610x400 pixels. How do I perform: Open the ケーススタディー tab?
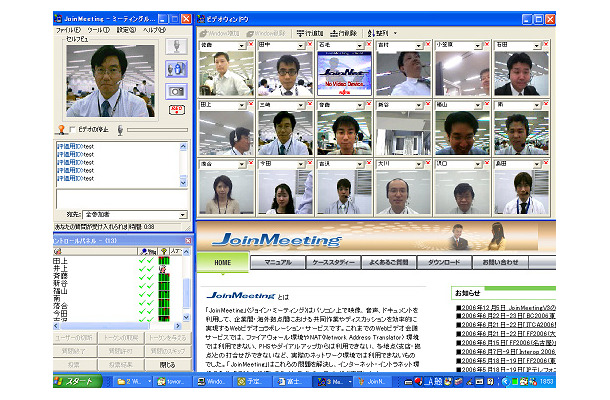333,263
